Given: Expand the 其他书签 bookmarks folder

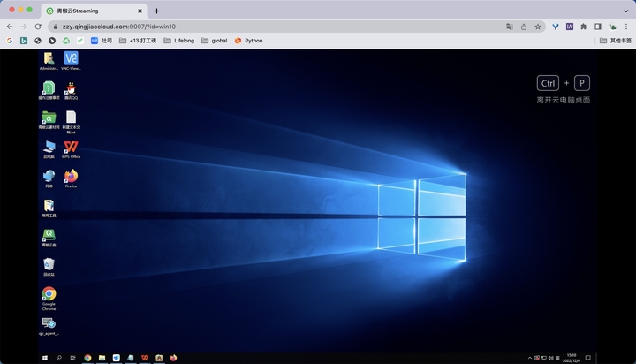Looking at the screenshot, I should pos(616,40).
